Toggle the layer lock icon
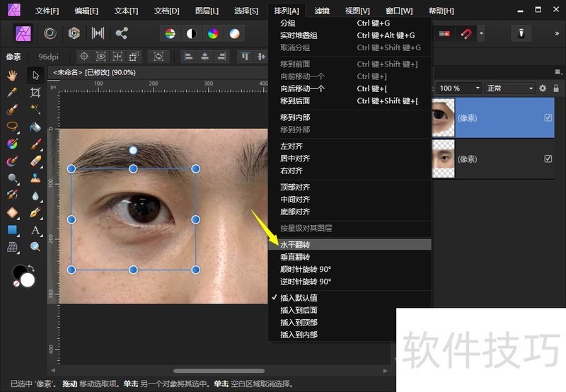The image size is (566, 392). pyautogui.click(x=556, y=88)
